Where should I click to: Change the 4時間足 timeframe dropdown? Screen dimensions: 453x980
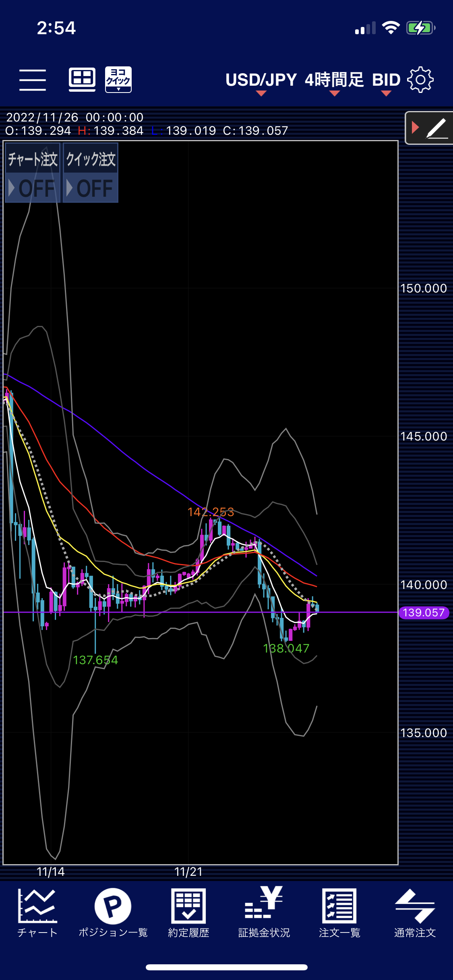point(334,83)
